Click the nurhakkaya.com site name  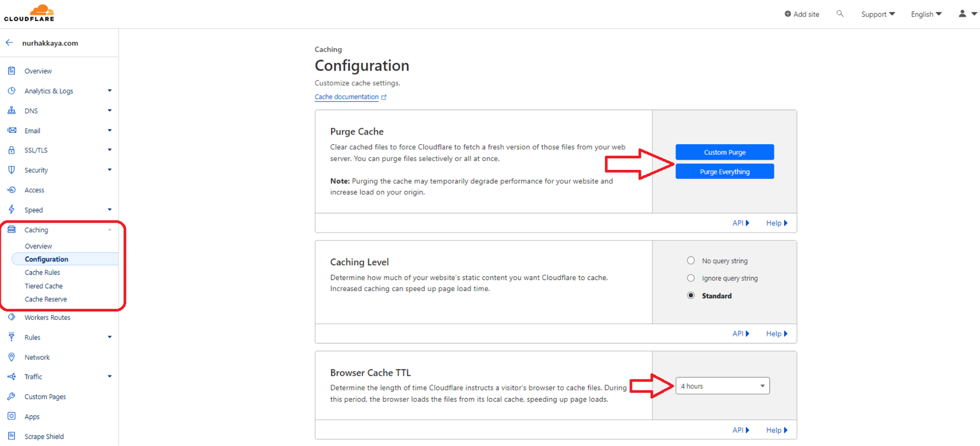(50, 43)
